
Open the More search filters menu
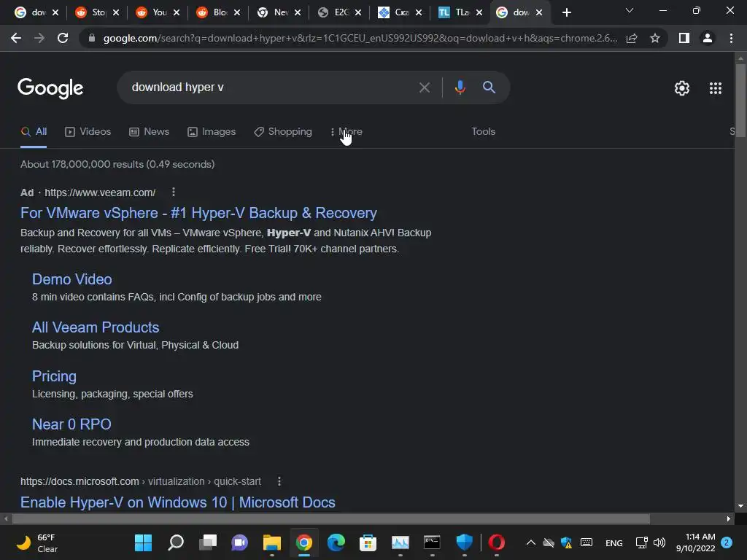pyautogui.click(x=347, y=132)
